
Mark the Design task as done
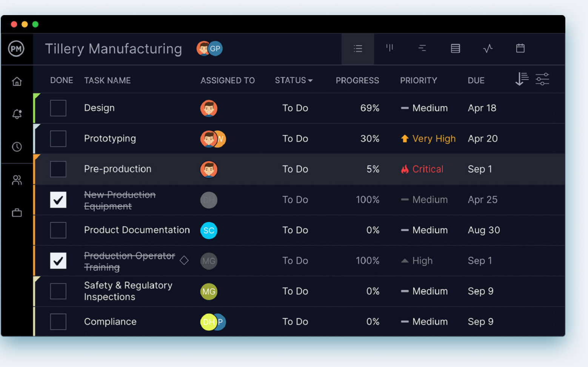[58, 108]
